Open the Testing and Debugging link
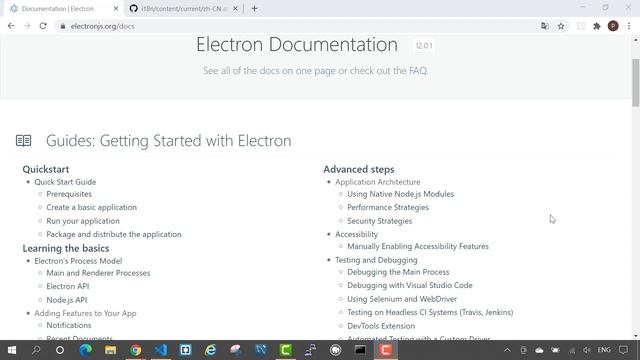640x360 pixels. (x=376, y=260)
